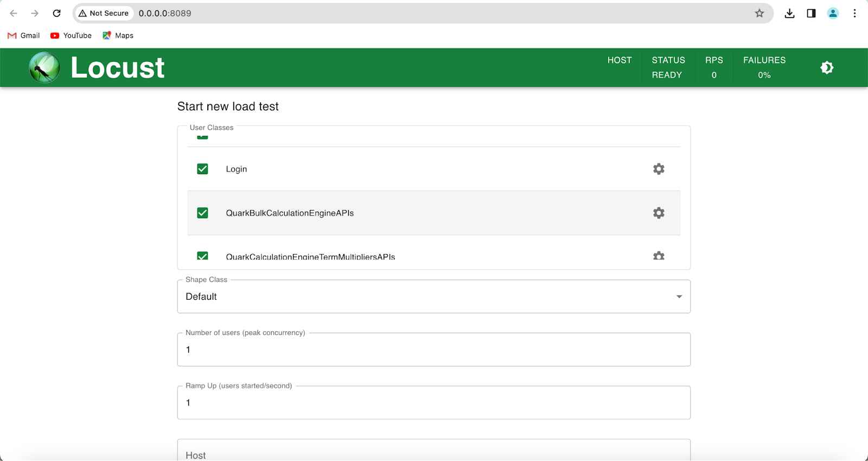This screenshot has height=461, width=868.
Task: Uncheck QuarkCalculationEngineTermMultipliersAPIs checkbox
Action: click(202, 255)
